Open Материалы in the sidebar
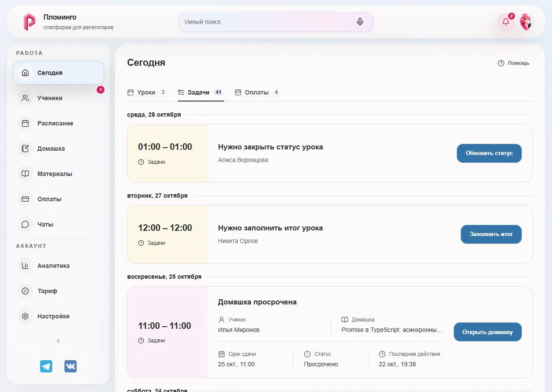The image size is (552, 392). pos(58,174)
